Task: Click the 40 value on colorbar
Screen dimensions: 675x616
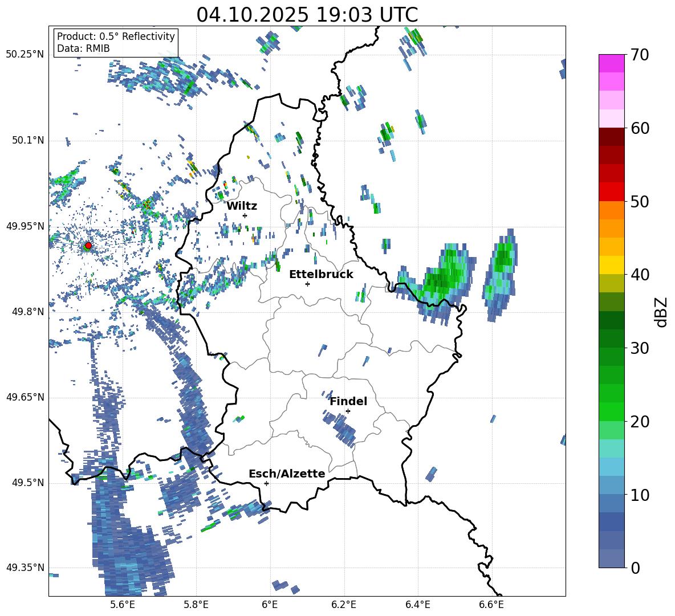Action: (x=639, y=275)
